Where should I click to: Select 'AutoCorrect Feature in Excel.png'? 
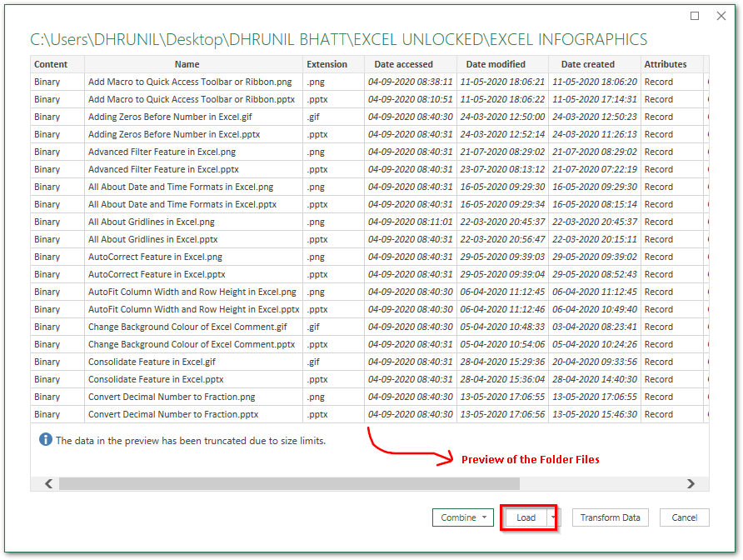155,257
